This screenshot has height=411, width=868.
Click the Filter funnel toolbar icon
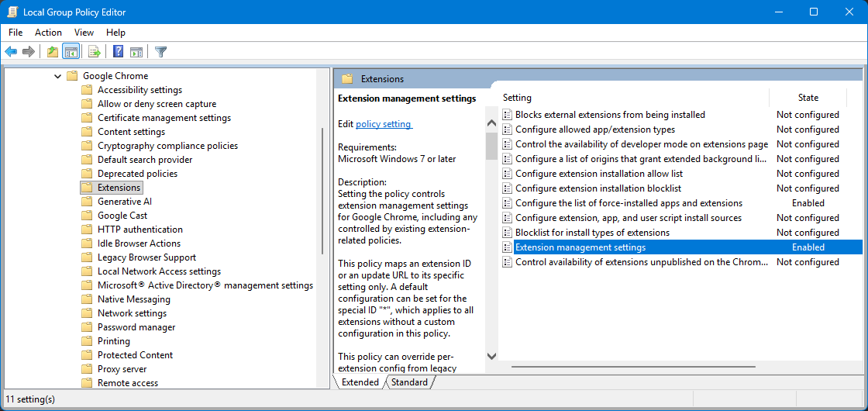pyautogui.click(x=161, y=52)
